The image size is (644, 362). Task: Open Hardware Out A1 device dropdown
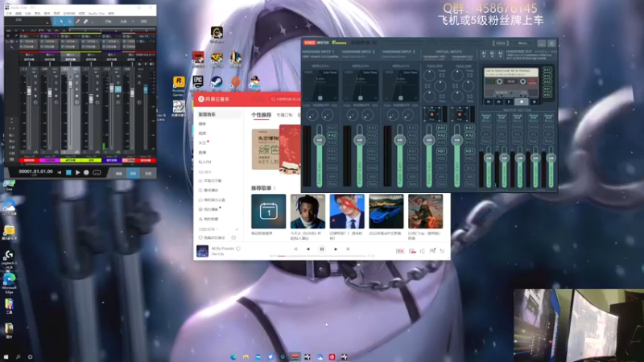pos(484,54)
